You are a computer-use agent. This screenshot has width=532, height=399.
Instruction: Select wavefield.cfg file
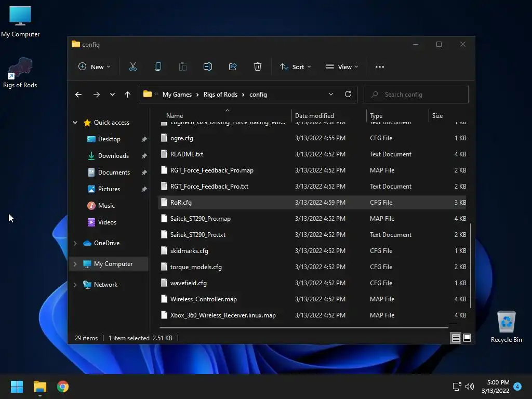pyautogui.click(x=312, y=283)
